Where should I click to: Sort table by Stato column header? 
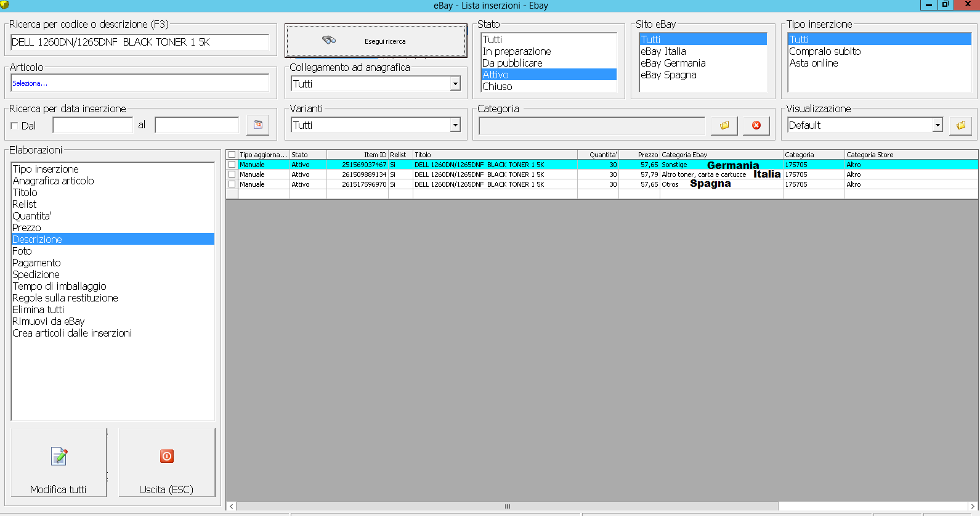click(x=308, y=155)
